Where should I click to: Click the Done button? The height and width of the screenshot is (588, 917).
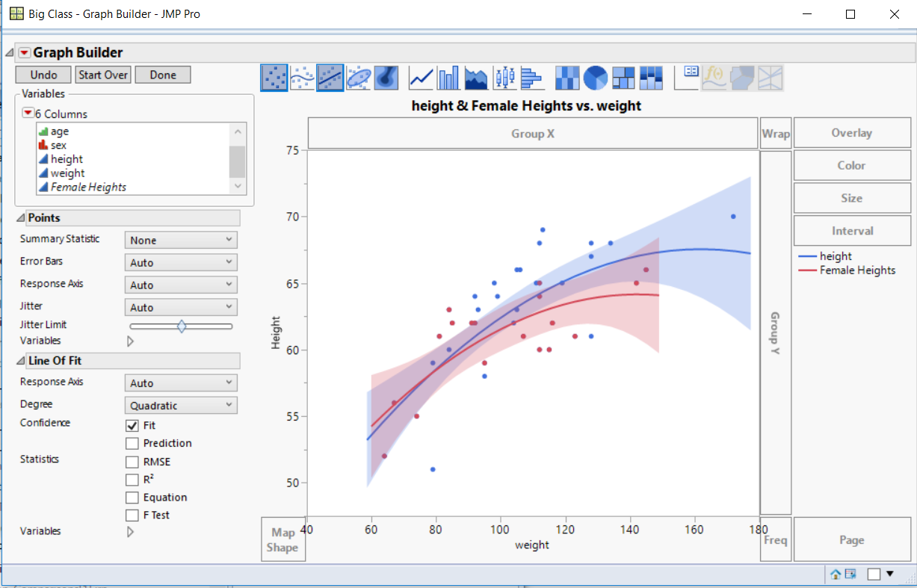pyautogui.click(x=163, y=75)
